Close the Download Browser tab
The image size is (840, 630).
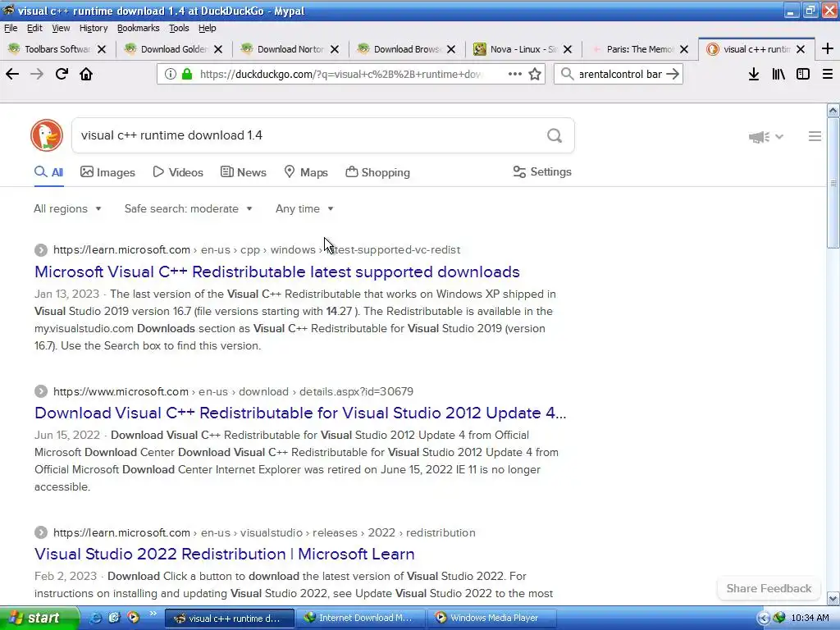(451, 49)
